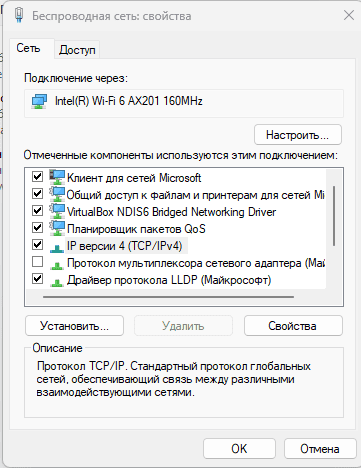
Task: Click the Драйвер протокола LLDP icon
Action: 57,282
